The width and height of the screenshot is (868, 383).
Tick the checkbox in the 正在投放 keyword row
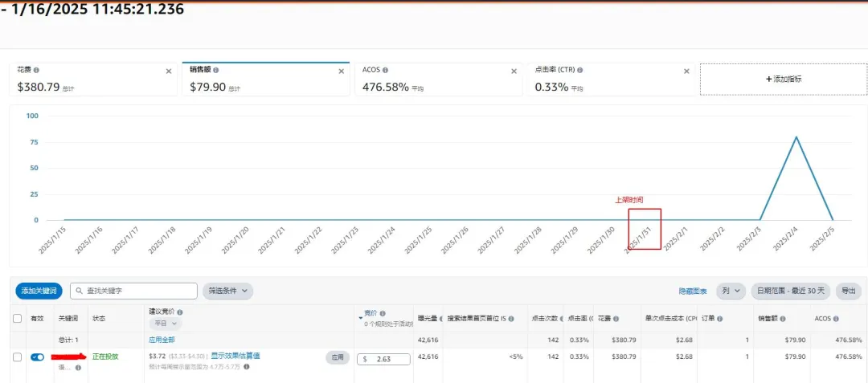tap(17, 357)
